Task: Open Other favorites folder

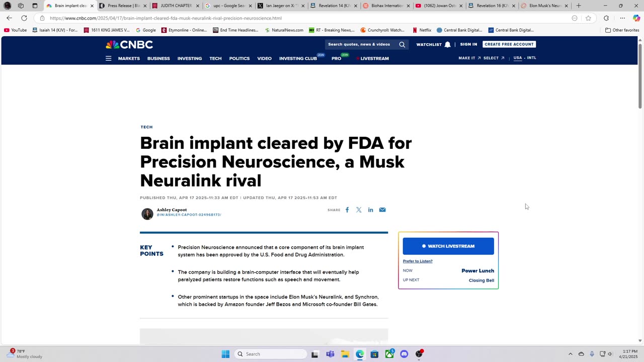Action: tap(622, 30)
